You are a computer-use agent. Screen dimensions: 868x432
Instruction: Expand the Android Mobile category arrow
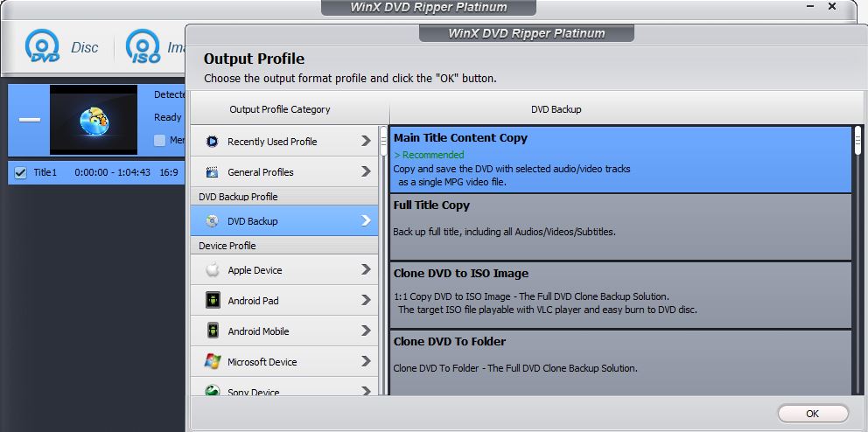[x=366, y=331]
